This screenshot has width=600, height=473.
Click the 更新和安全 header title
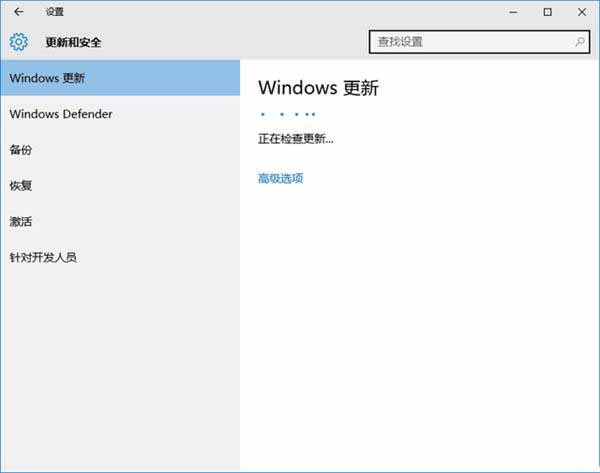(73, 42)
